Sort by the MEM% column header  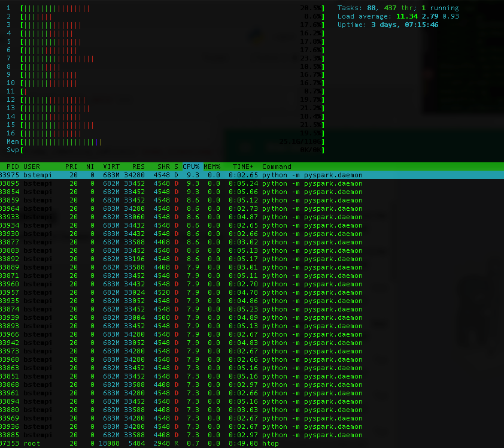click(212, 167)
